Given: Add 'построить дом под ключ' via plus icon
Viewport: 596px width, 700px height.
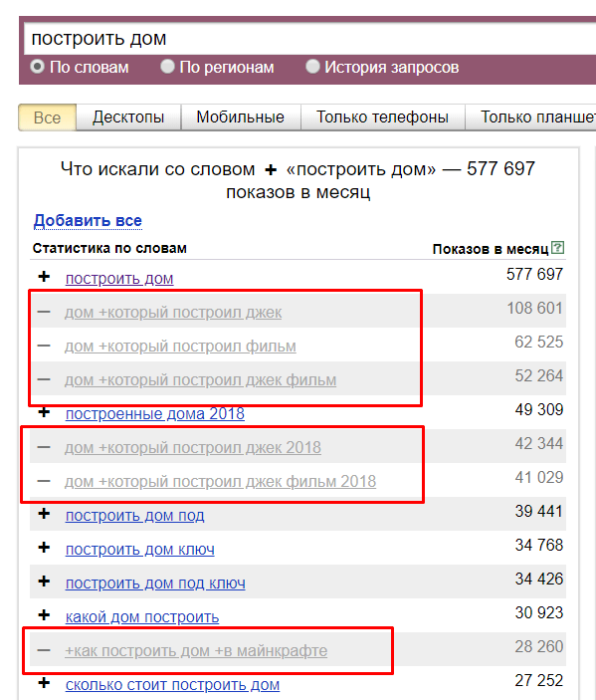Looking at the screenshot, I should pyautogui.click(x=44, y=582).
